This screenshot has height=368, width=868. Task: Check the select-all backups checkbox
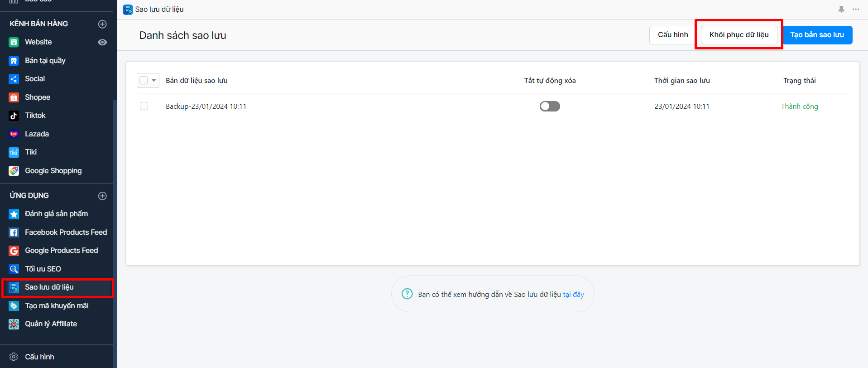[144, 80]
